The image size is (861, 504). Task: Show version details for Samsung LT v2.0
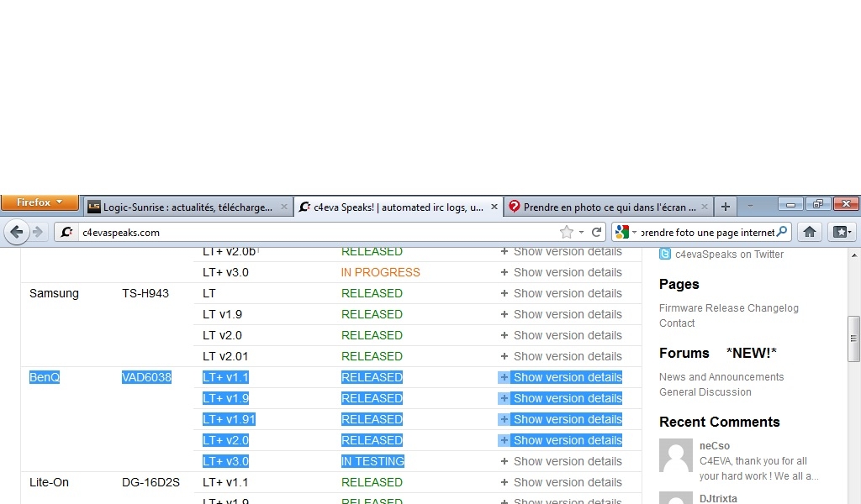click(561, 335)
